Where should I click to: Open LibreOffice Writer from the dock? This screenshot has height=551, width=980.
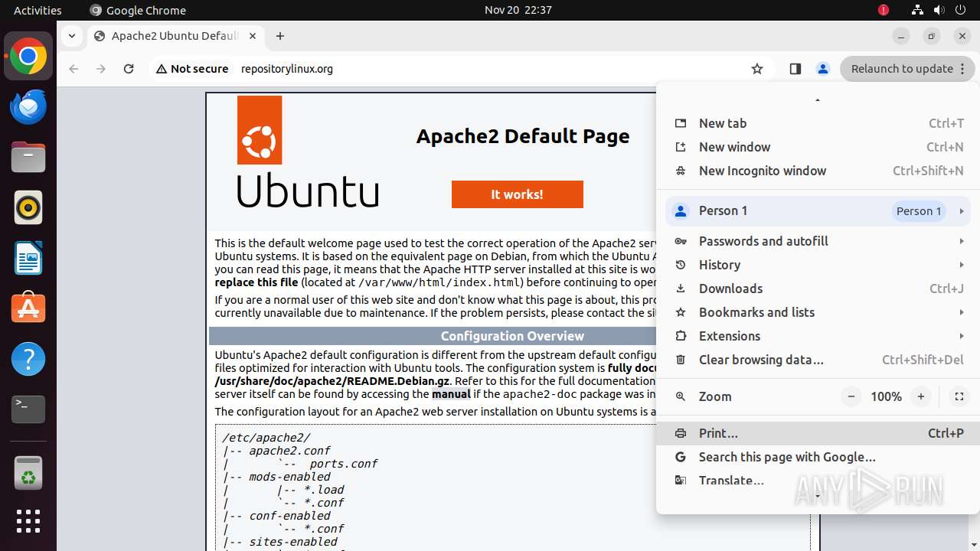click(28, 258)
